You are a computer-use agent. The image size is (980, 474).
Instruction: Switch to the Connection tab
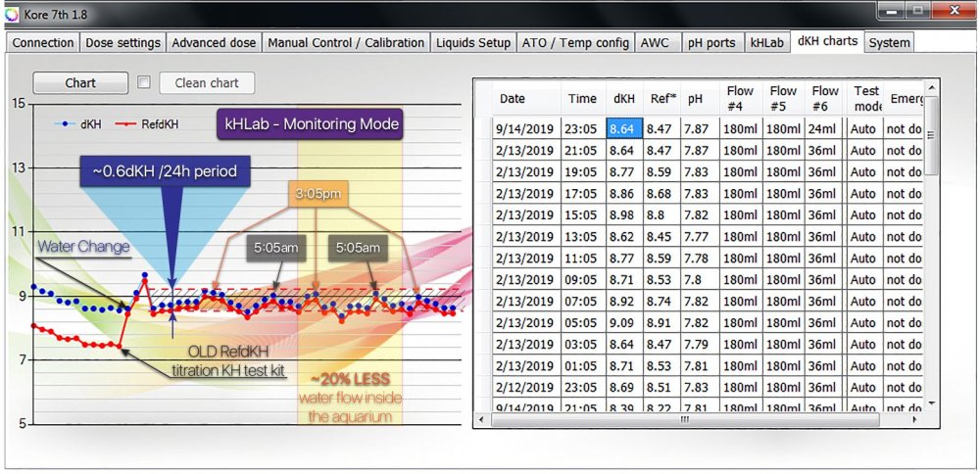(43, 43)
